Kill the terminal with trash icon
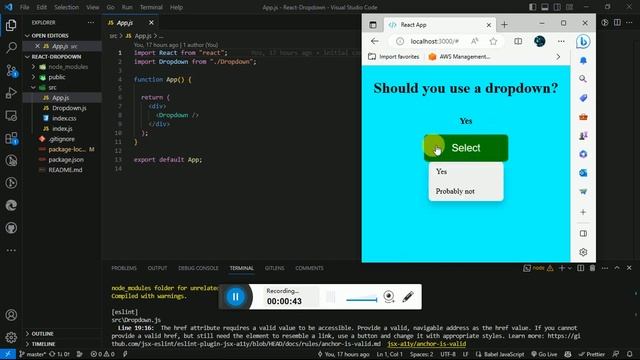The image size is (640, 360). (x=593, y=268)
